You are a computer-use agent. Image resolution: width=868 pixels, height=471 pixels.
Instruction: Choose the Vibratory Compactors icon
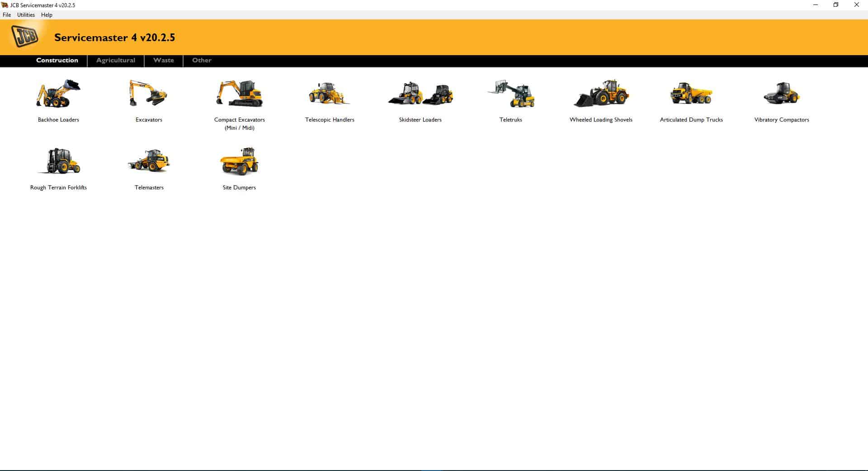tap(782, 94)
